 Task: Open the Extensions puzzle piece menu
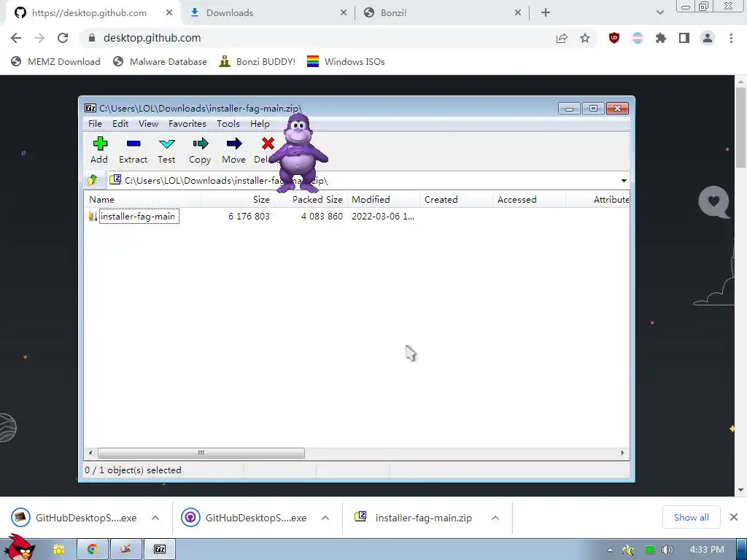(661, 38)
